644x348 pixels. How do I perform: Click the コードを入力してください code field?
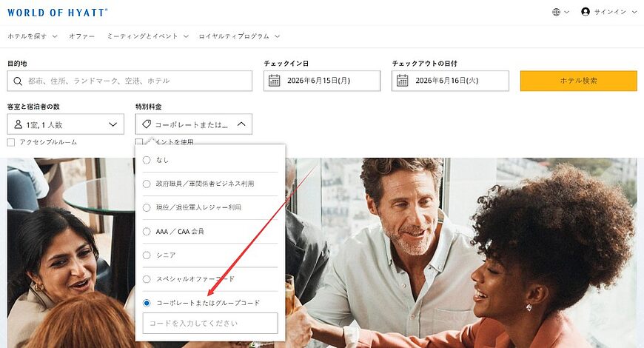coord(210,324)
